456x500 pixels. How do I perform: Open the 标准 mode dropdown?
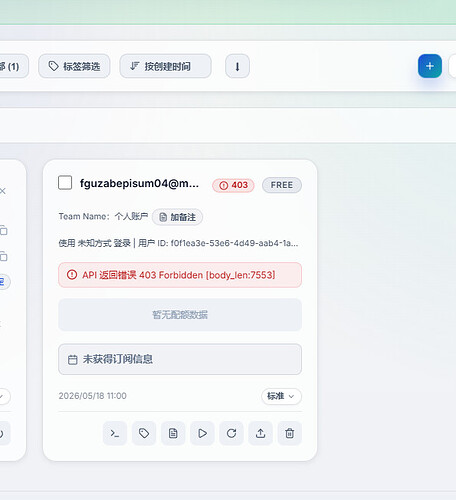click(281, 396)
